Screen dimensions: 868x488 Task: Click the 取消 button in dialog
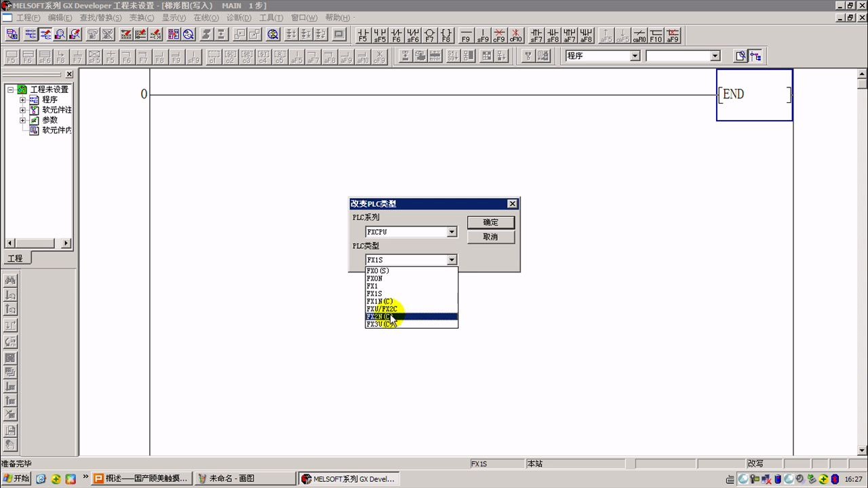[490, 237]
